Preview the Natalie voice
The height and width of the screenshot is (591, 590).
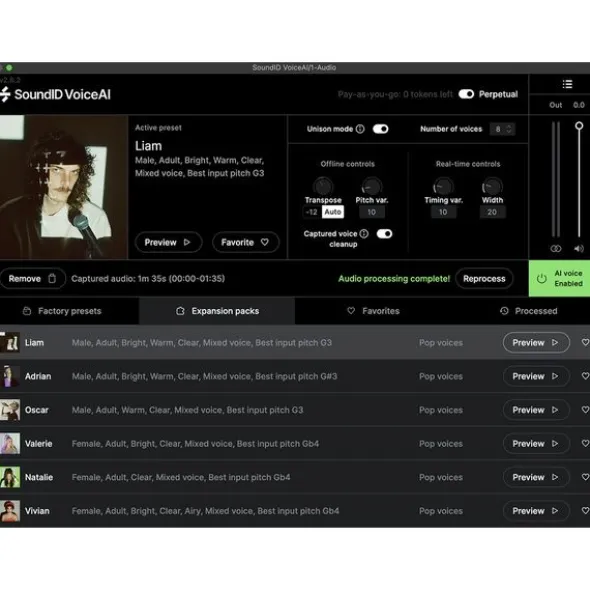point(536,477)
